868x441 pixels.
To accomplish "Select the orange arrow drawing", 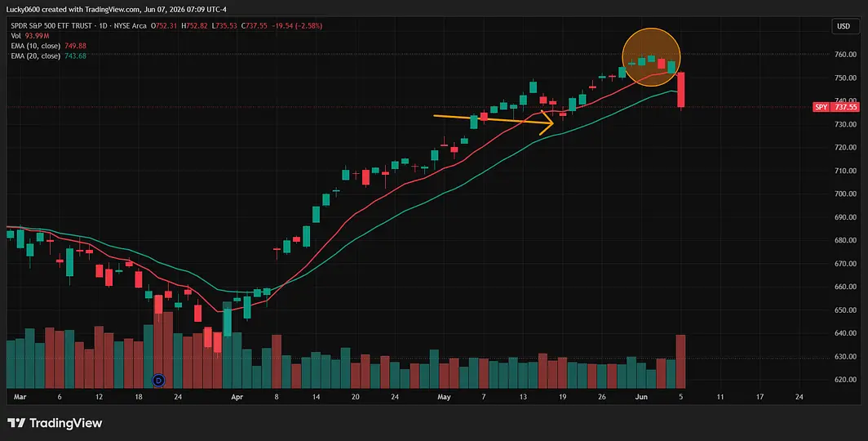I will pyautogui.click(x=494, y=122).
